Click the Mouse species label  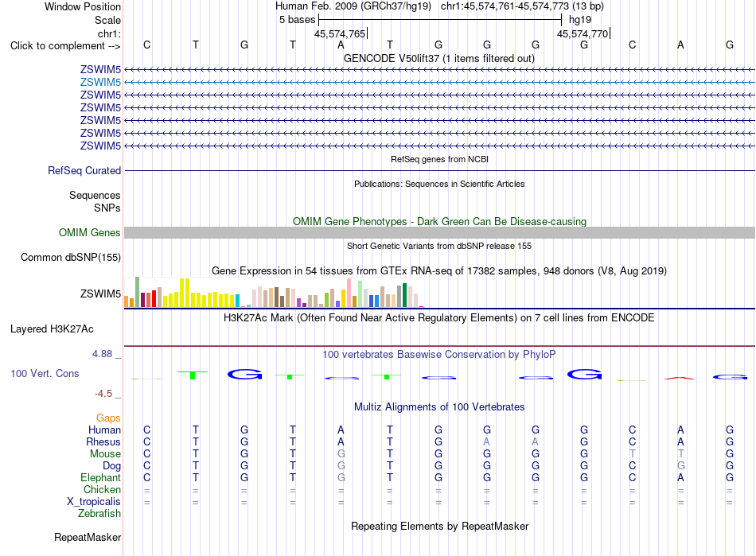coord(105,454)
